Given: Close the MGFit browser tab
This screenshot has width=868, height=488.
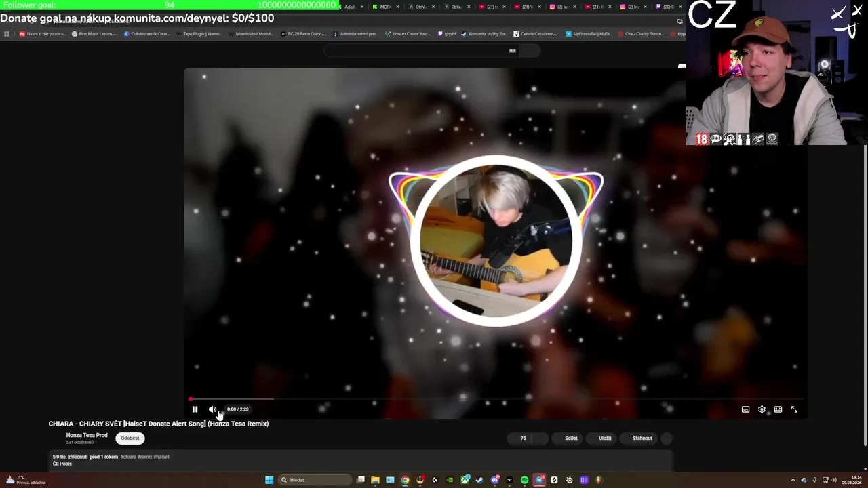Looking at the screenshot, I should (x=398, y=7).
